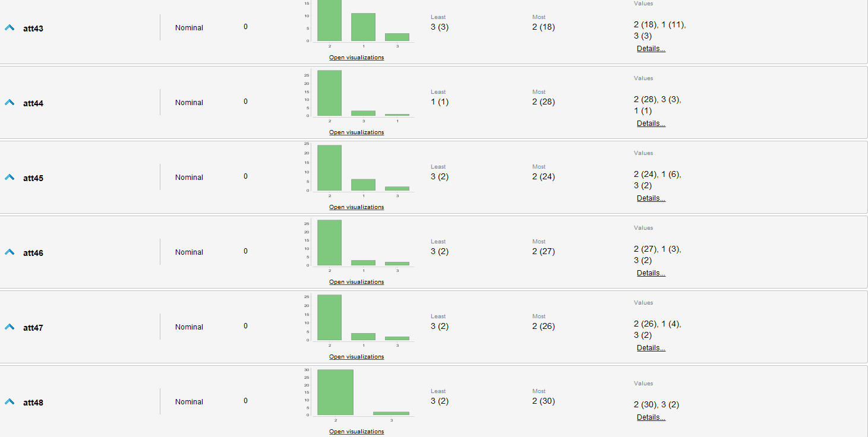The width and height of the screenshot is (868, 437).
Task: Open Details link for att43 values
Action: tap(651, 49)
